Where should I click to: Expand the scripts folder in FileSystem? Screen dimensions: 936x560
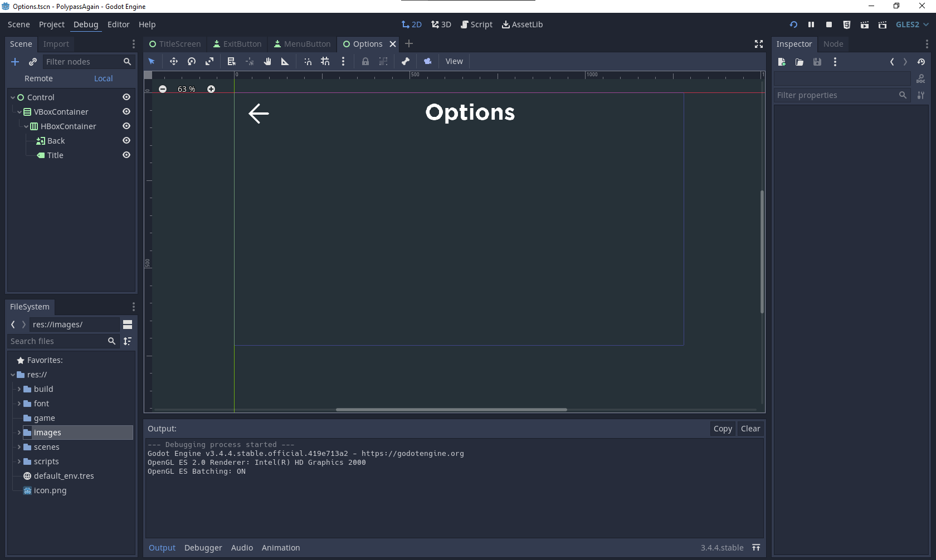click(18, 461)
